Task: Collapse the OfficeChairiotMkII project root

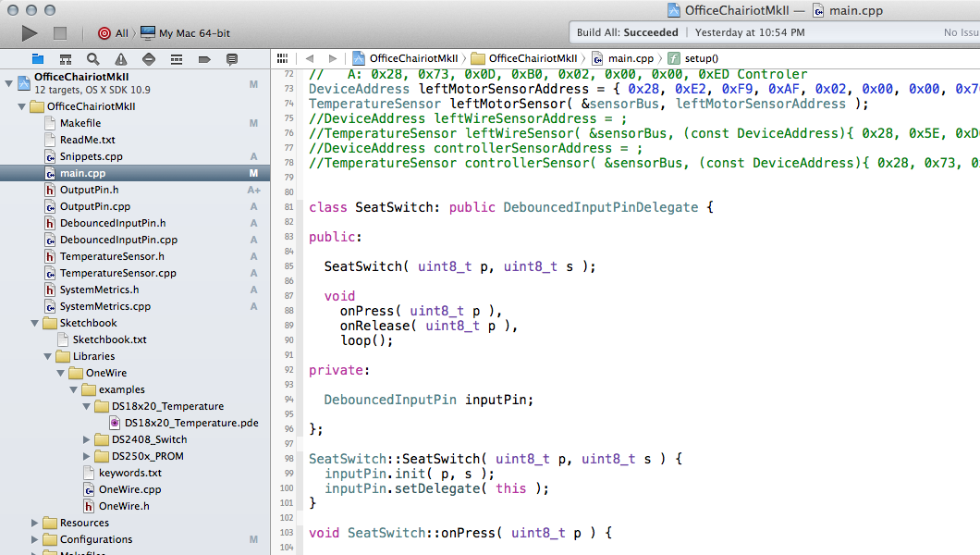Action: click(x=8, y=82)
